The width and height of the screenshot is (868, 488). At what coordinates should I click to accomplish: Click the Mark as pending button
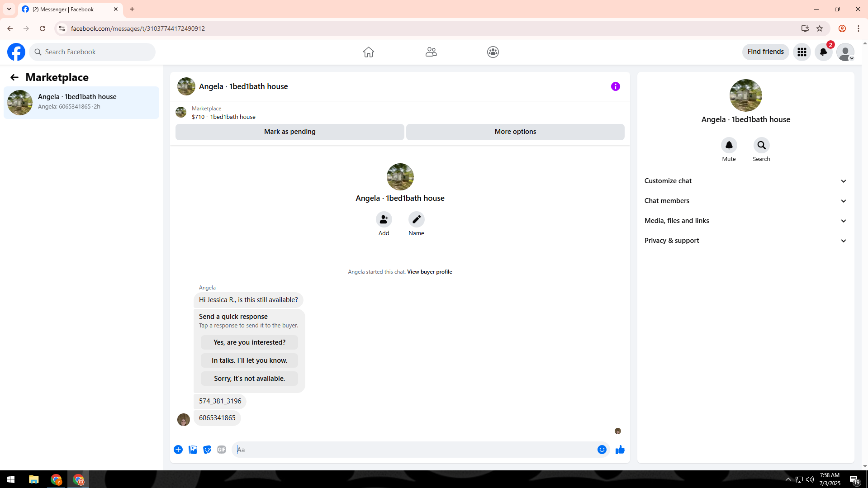click(x=290, y=132)
